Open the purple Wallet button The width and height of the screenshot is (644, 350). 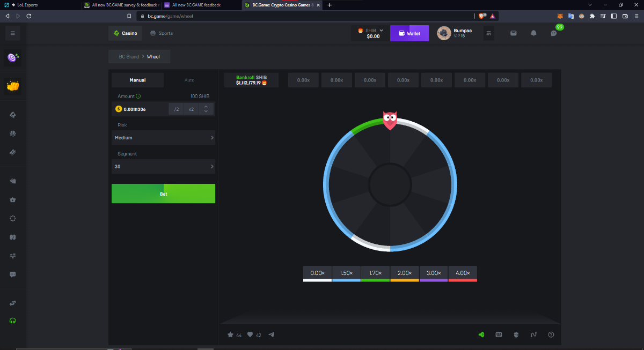click(x=409, y=33)
